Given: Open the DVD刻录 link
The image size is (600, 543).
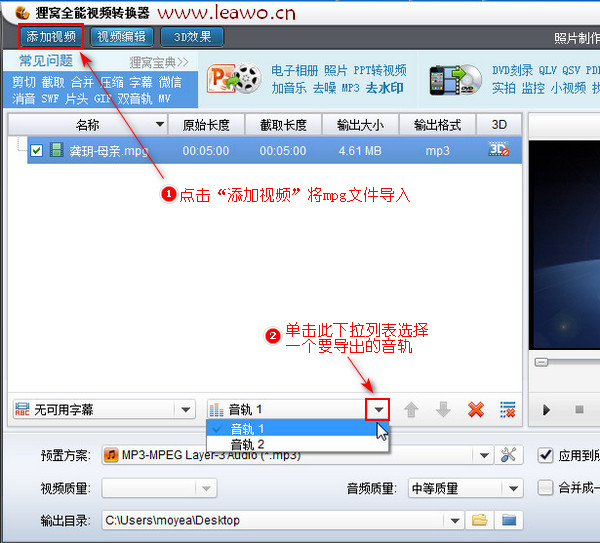Looking at the screenshot, I should tap(512, 70).
